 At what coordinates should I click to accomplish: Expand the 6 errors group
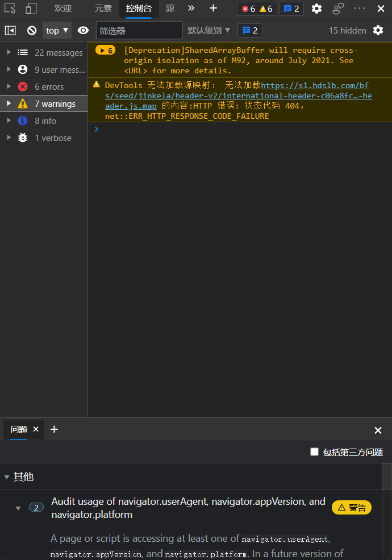9,86
